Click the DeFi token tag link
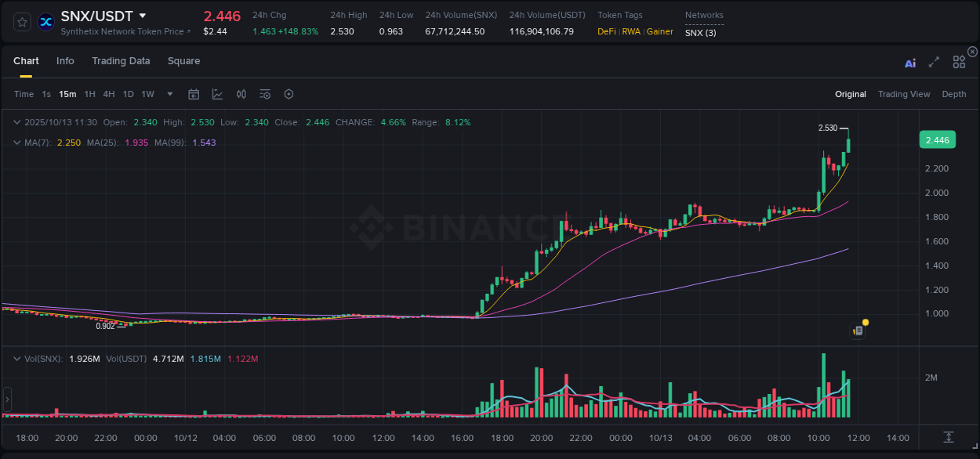The image size is (980, 459). (x=605, y=31)
